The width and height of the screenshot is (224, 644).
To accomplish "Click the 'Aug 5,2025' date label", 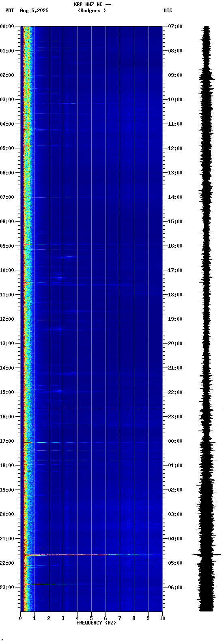I will coord(34,11).
